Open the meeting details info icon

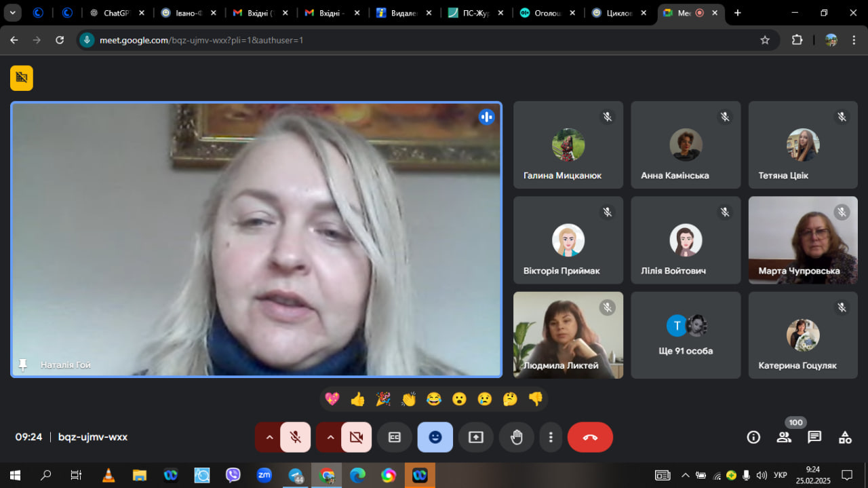pyautogui.click(x=753, y=437)
